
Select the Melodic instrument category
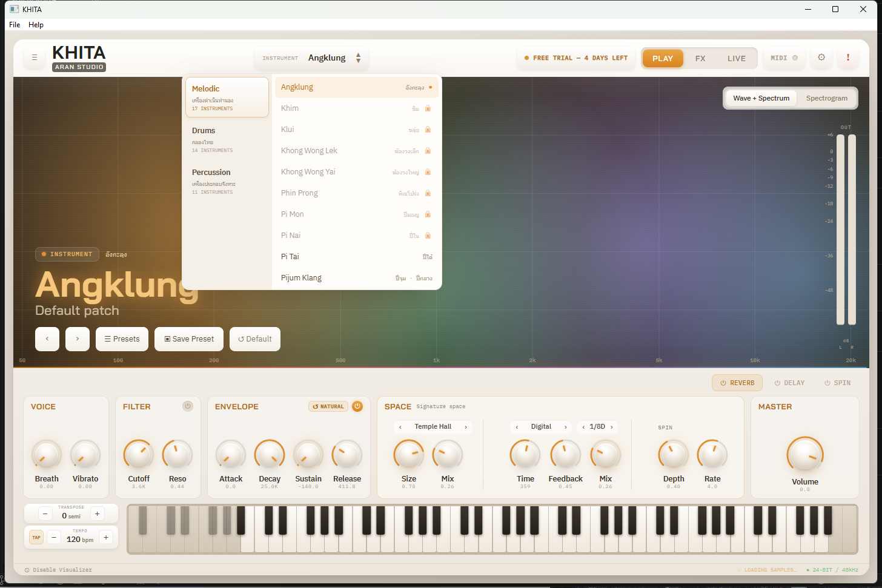[227, 97]
